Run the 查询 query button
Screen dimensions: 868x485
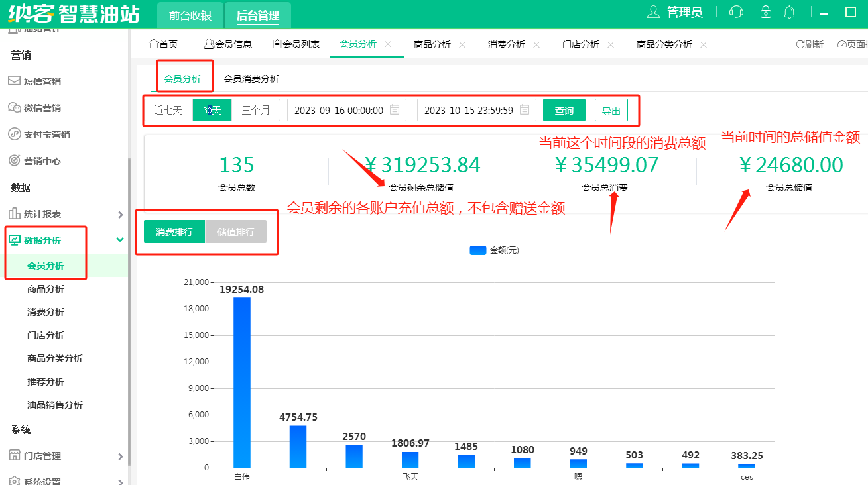pos(564,110)
